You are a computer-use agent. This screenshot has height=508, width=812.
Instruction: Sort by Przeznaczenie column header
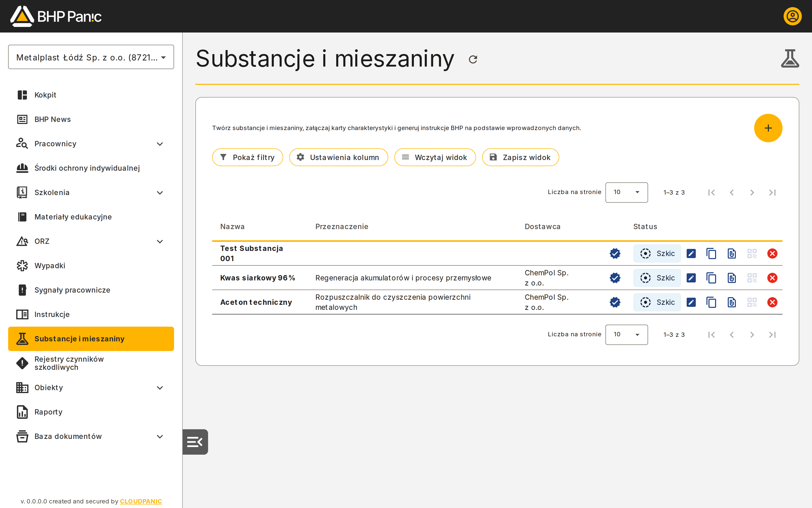342,227
